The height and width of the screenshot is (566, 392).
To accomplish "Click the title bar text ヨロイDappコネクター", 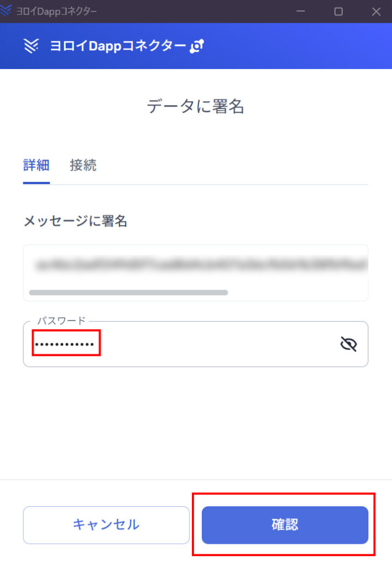I will 56,11.
